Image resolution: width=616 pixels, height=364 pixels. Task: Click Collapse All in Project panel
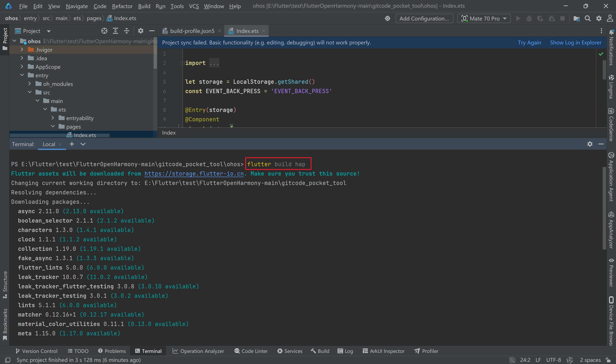[x=126, y=31]
